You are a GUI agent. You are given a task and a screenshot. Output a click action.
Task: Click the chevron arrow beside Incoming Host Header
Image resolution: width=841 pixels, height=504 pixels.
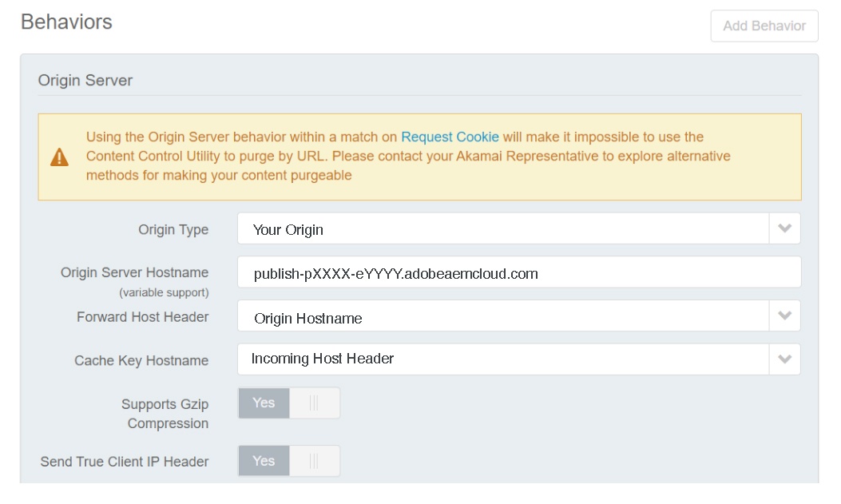coord(784,359)
